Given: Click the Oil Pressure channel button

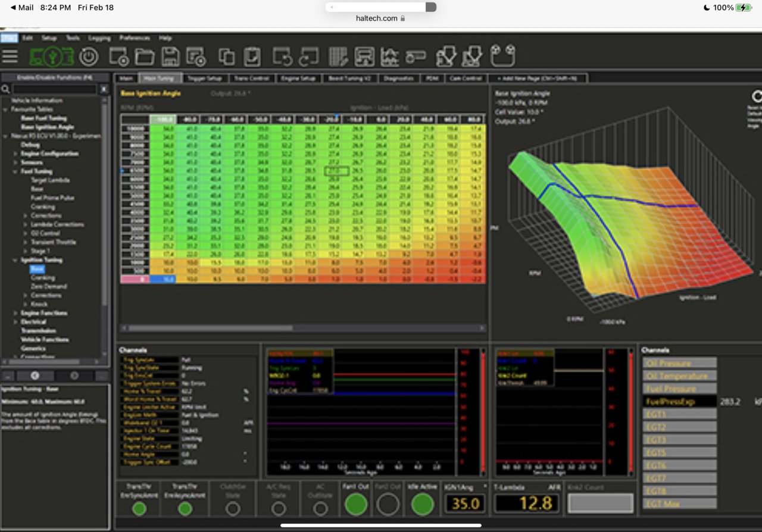Looking at the screenshot, I should point(679,363).
